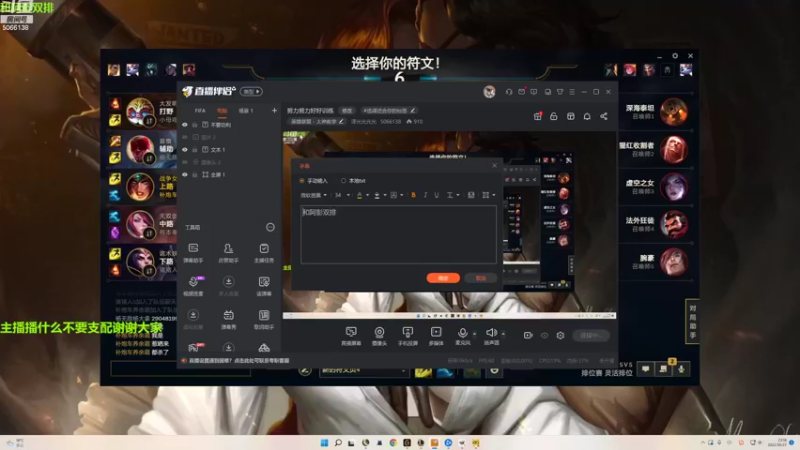Viewport: 800px width, 450px height.
Task: Add a 摄像头 camera source
Action: (x=379, y=336)
